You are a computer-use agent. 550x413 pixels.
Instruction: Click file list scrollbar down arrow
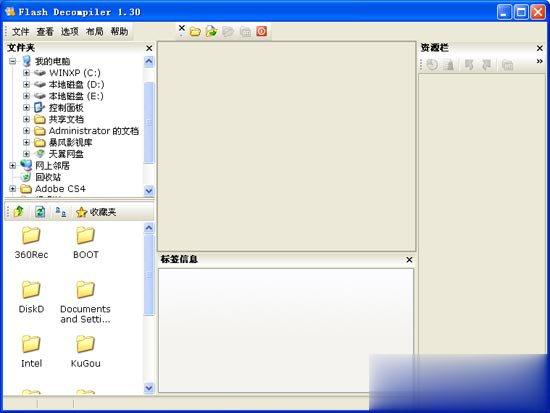tap(149, 388)
